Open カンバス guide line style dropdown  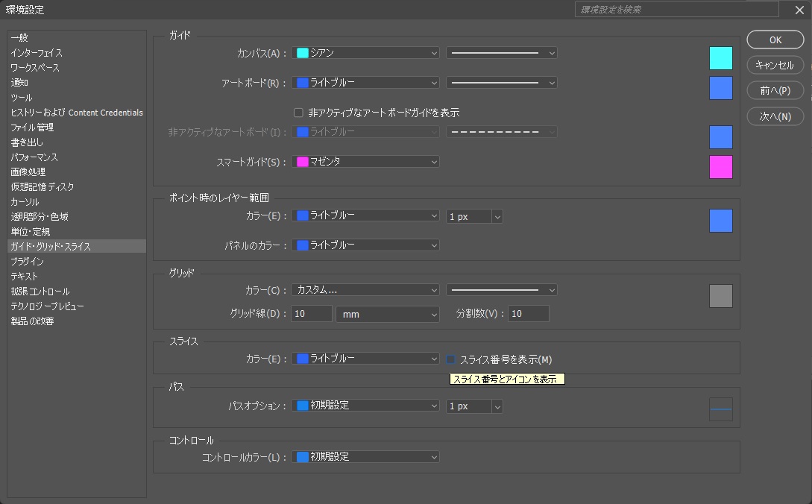tap(501, 53)
